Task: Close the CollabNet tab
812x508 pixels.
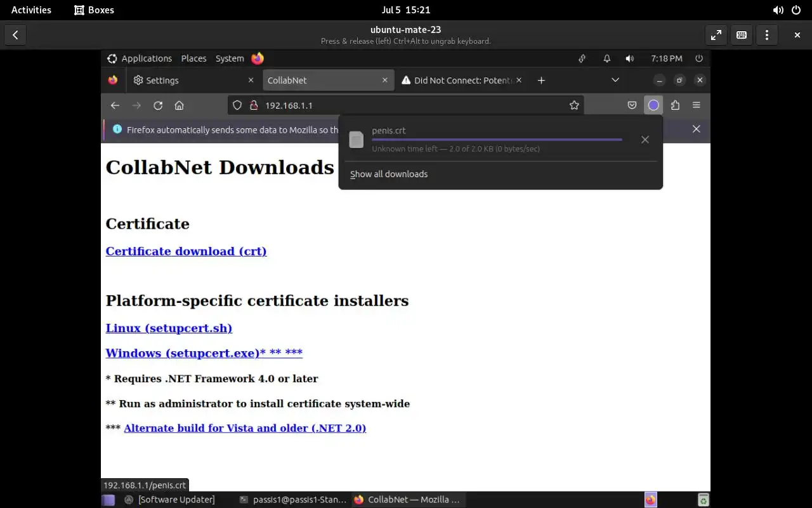Action: coord(384,80)
